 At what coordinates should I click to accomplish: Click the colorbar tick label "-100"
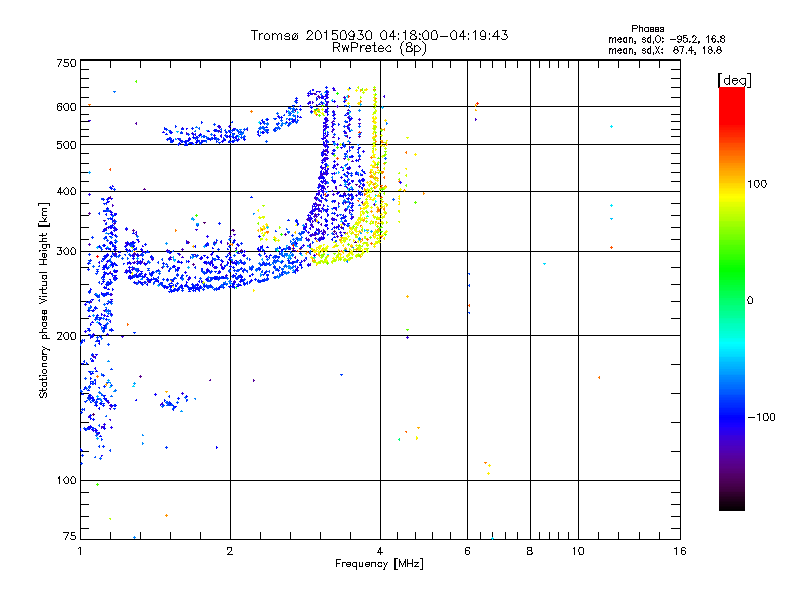pyautogui.click(x=761, y=417)
